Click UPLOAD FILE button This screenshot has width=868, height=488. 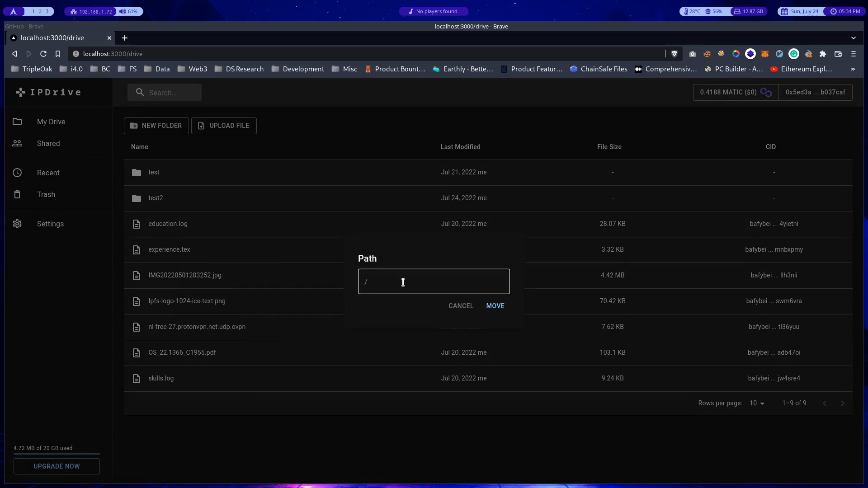(x=224, y=126)
